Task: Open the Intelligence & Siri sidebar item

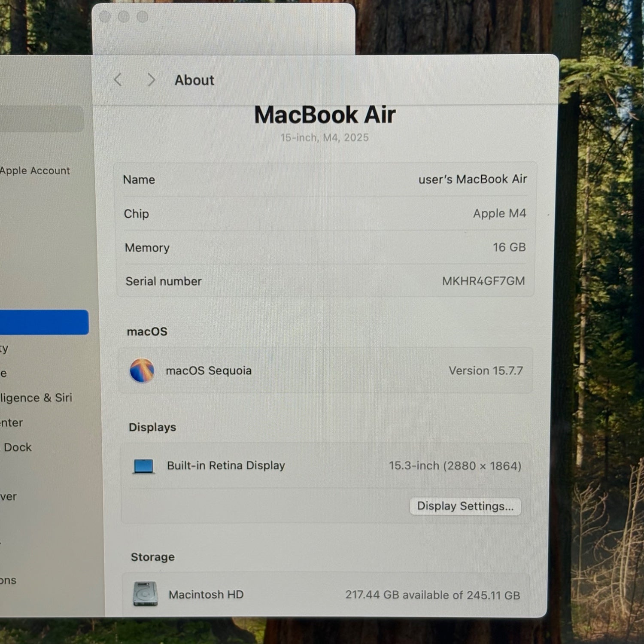Action: [x=36, y=398]
